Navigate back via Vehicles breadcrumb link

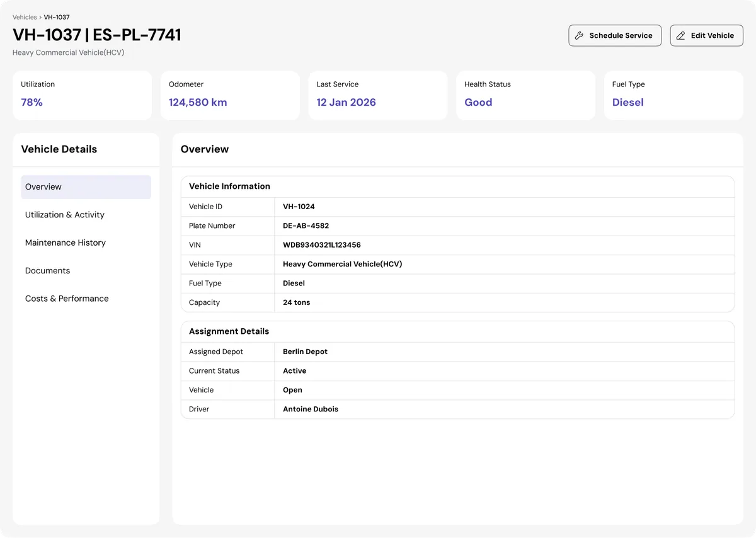point(24,17)
